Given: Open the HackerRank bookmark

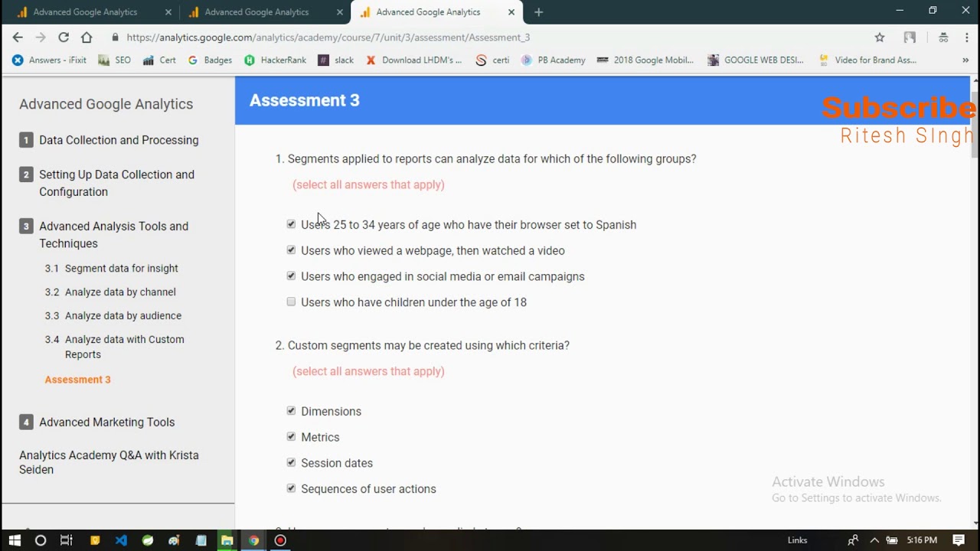Looking at the screenshot, I should tap(276, 60).
